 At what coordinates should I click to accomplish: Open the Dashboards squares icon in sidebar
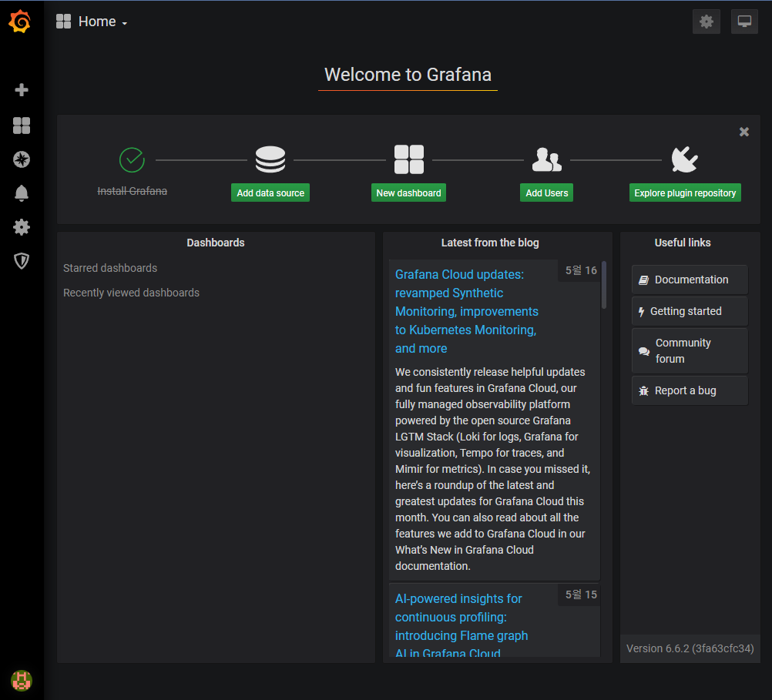(x=21, y=126)
